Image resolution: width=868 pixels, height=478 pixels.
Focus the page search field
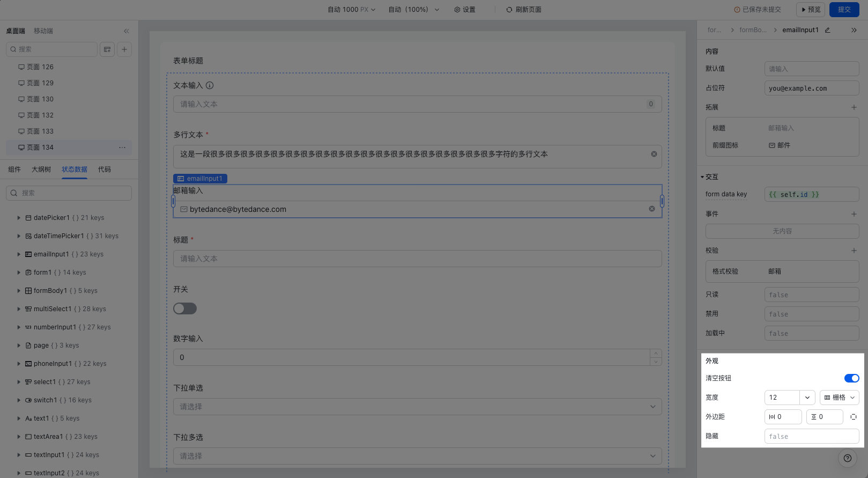51,49
